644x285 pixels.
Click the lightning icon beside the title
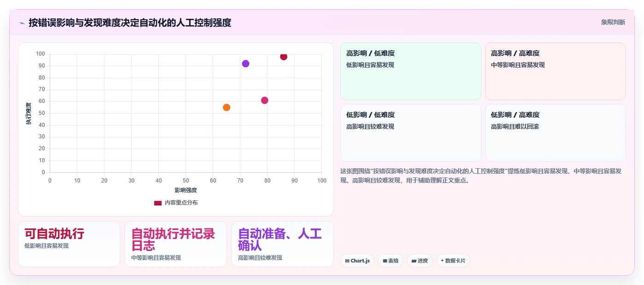click(x=22, y=23)
